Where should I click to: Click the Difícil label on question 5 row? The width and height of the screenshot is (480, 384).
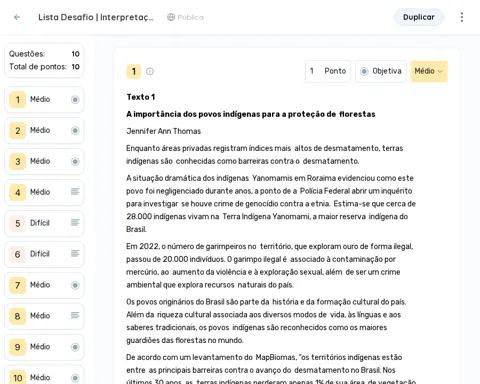40,223
